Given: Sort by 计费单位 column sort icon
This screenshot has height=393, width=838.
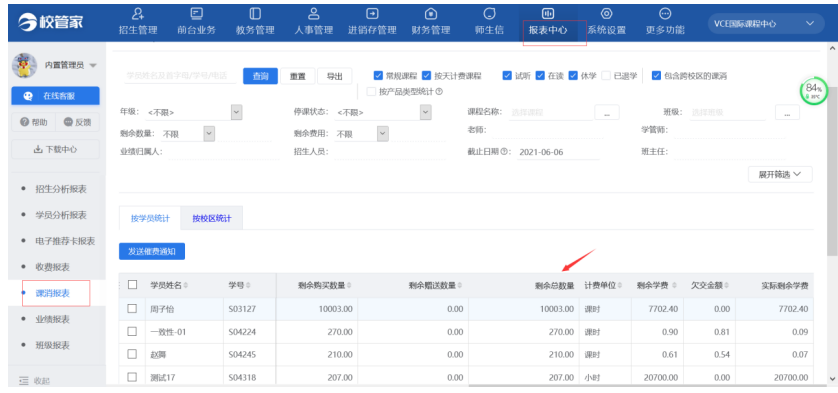Looking at the screenshot, I should tap(620, 286).
